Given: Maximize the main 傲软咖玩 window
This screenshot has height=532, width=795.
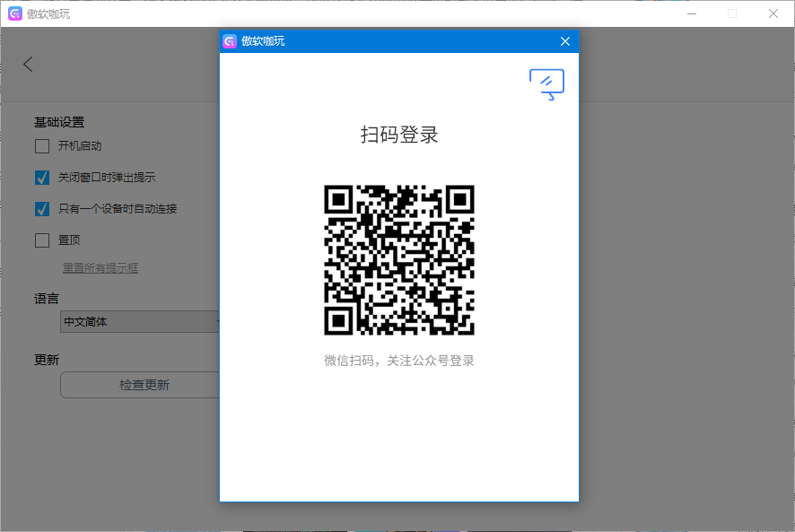Looking at the screenshot, I should click(732, 13).
